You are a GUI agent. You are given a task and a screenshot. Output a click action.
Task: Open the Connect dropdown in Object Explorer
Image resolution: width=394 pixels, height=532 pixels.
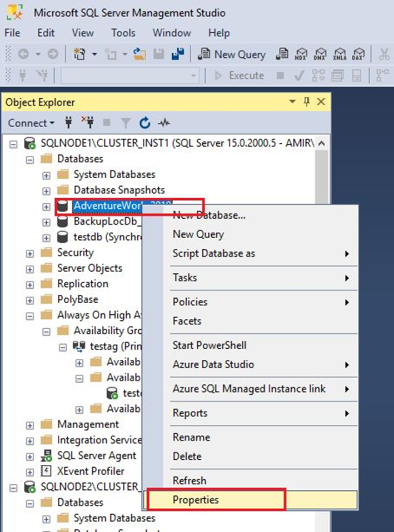[x=31, y=123]
